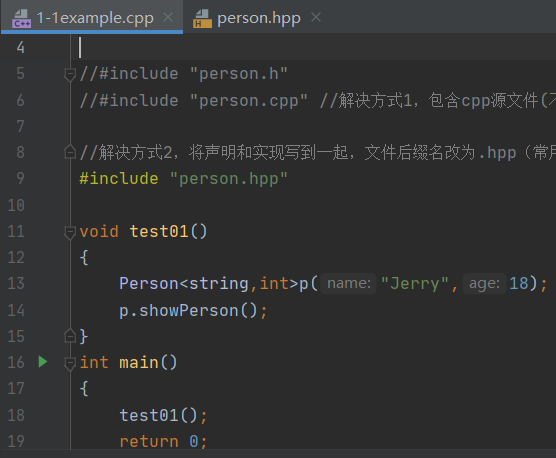Click the '#include' directive on line 9
Viewport: 556px width, 458px height.
click(119, 178)
